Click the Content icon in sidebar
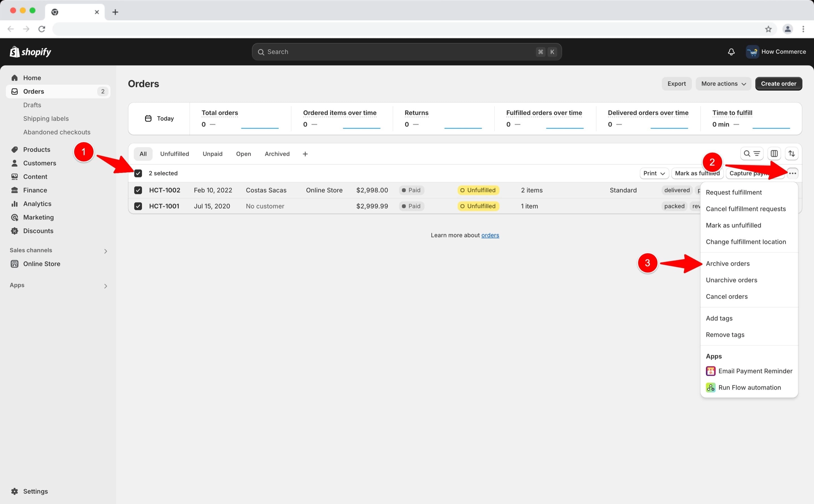Screen dimensions: 814x504 pyautogui.click(x=14, y=177)
